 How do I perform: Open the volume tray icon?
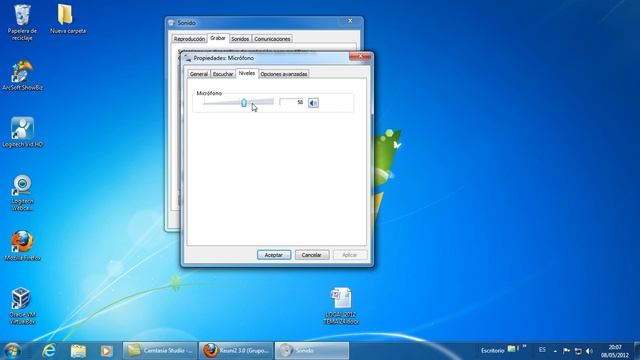[589, 351]
